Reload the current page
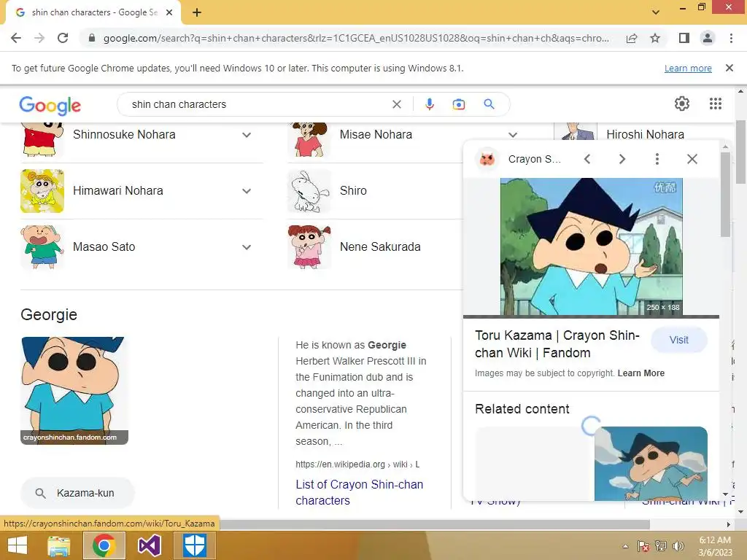The height and width of the screenshot is (560, 747). tap(63, 38)
